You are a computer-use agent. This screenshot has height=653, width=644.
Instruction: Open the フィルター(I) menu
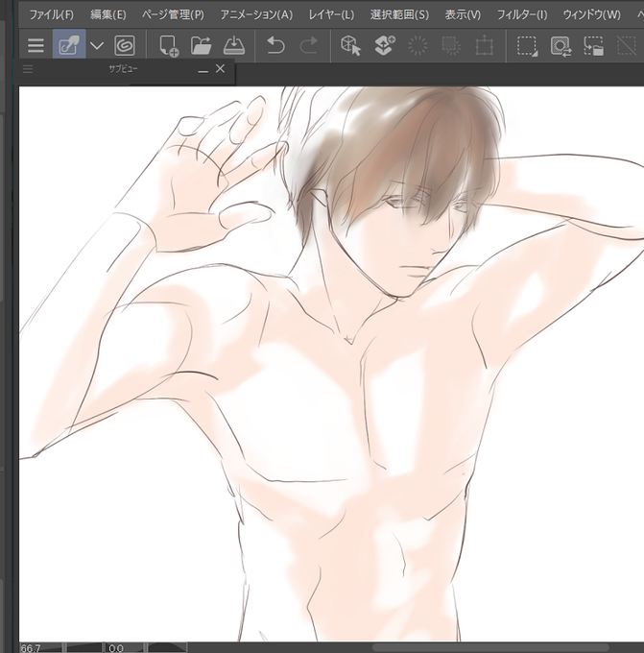pyautogui.click(x=522, y=15)
